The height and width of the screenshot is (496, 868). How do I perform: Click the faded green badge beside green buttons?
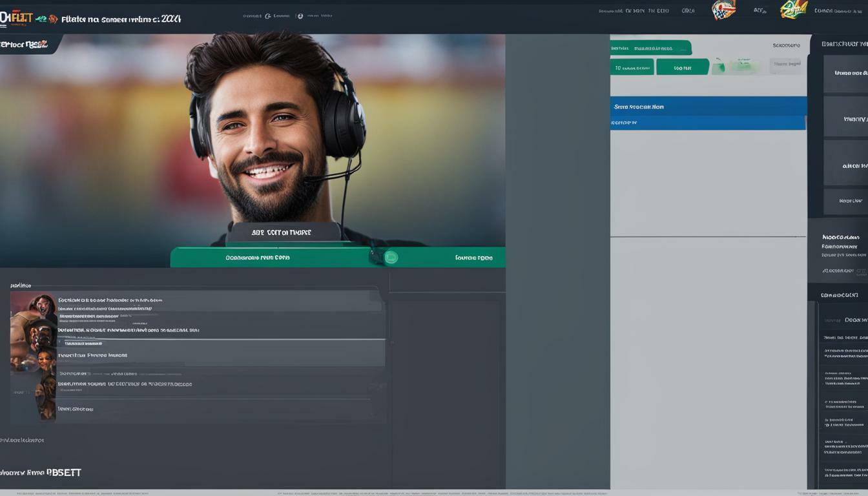click(x=744, y=66)
